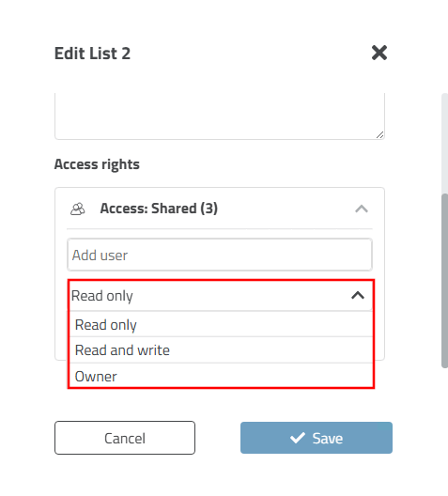Click the Access: Shared (3) header label
448x496 pixels.
[159, 209]
